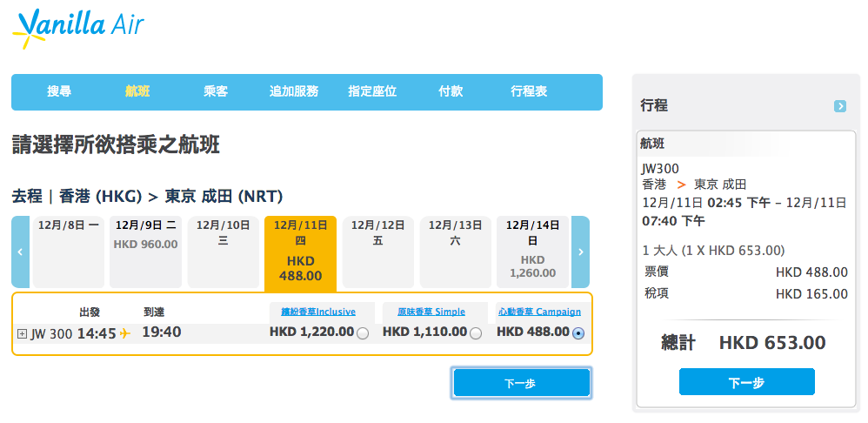
Task: Click the 票價 HKD 488.00 amount
Action: (811, 272)
